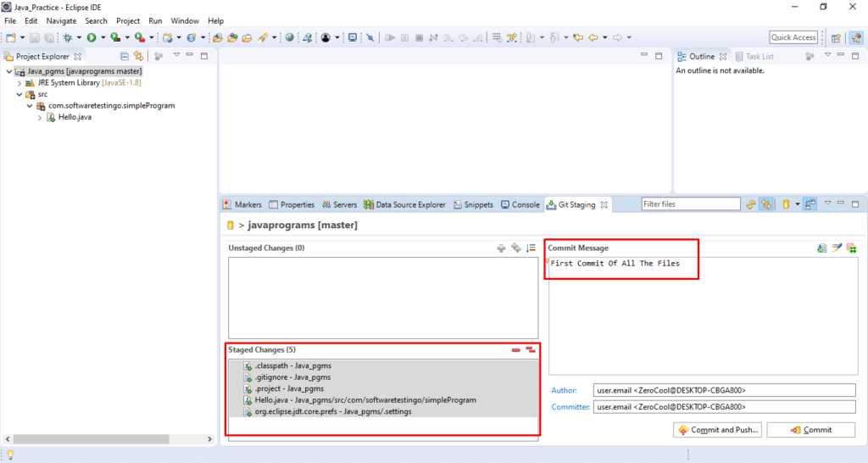Image resolution: width=868 pixels, height=463 pixels.
Task: Collapse the com.softwaretestingo.simpleProgram package
Action: [30, 106]
